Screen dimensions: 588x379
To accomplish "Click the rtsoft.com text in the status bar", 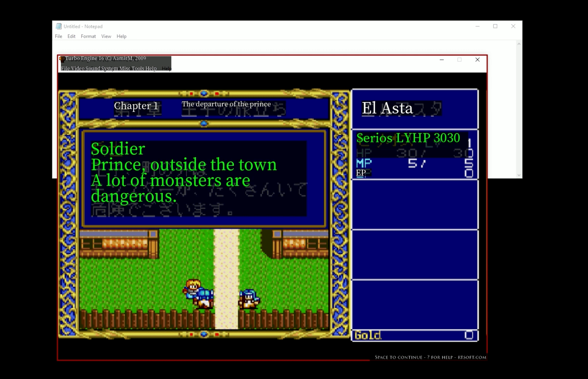I will (x=473, y=357).
